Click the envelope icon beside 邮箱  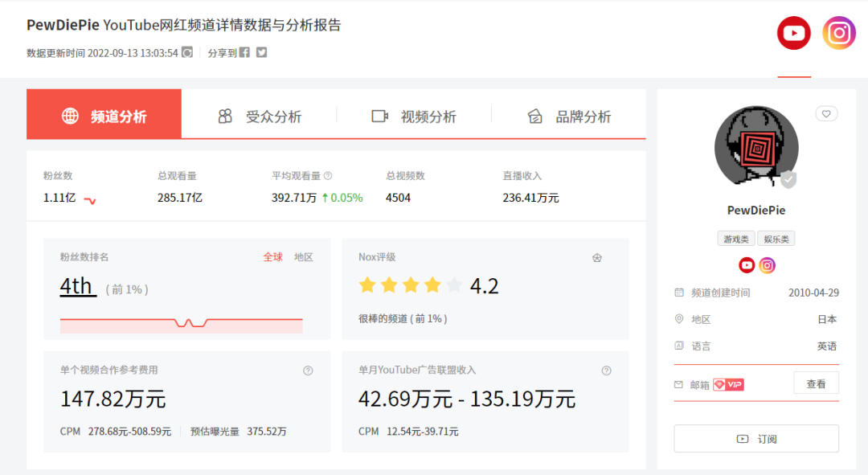tap(678, 384)
